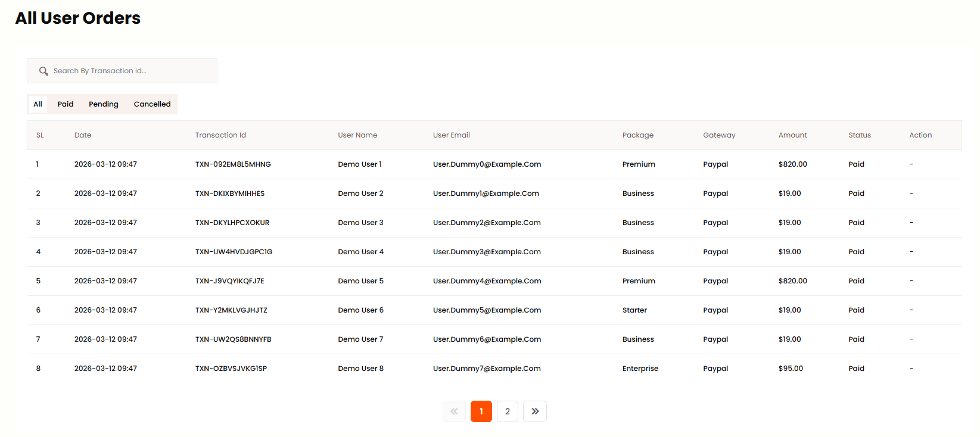This screenshot has width=980, height=437.
Task: Select transaction TXN-OZBVSJVKG1SP
Action: (x=231, y=369)
